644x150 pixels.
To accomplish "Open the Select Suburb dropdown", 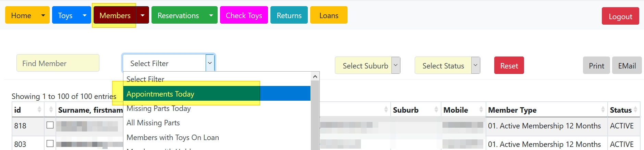I will point(367,65).
